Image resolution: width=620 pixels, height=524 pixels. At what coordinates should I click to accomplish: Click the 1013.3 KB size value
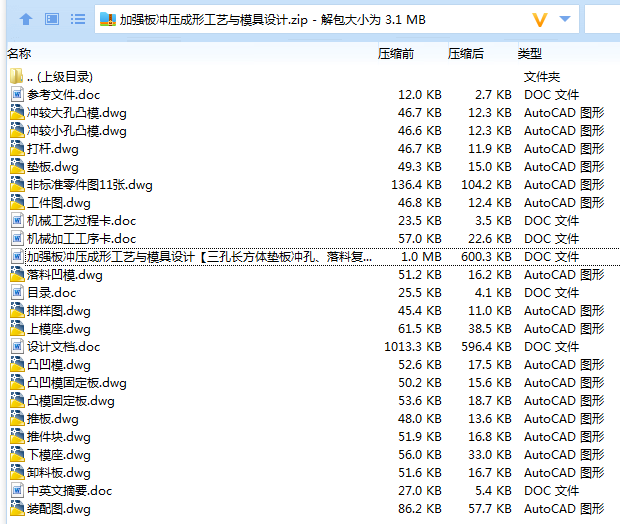coord(413,347)
